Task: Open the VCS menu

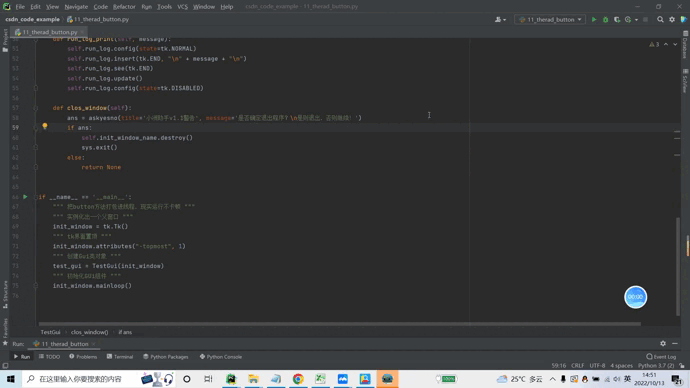Action: point(182,7)
